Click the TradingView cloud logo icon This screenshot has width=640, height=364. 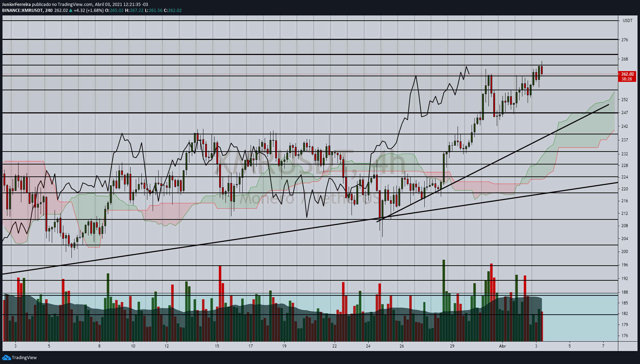click(6, 357)
